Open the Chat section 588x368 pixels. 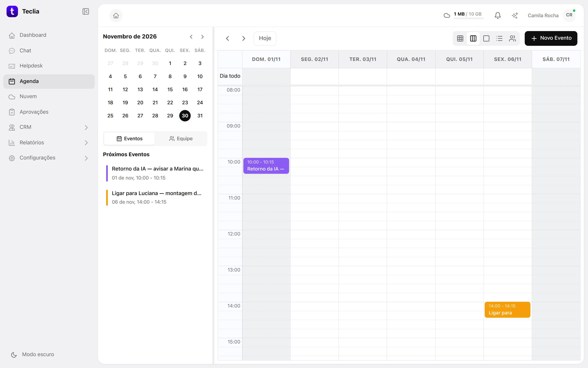(x=49, y=51)
